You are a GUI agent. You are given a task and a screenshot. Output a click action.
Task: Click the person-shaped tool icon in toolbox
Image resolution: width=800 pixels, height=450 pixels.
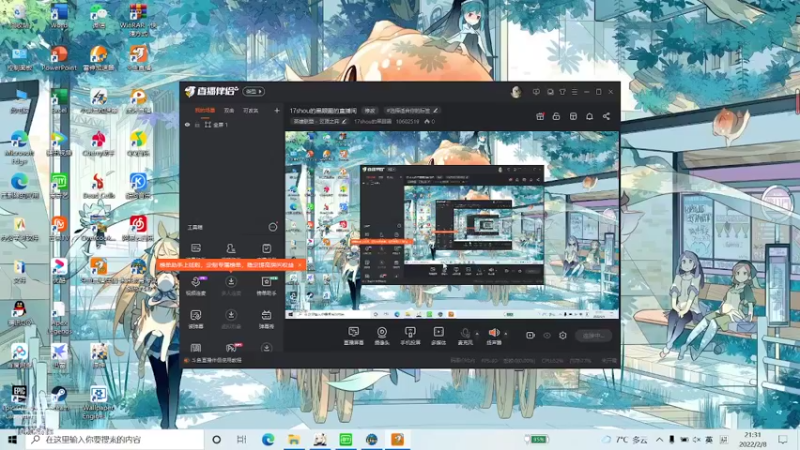click(x=231, y=248)
